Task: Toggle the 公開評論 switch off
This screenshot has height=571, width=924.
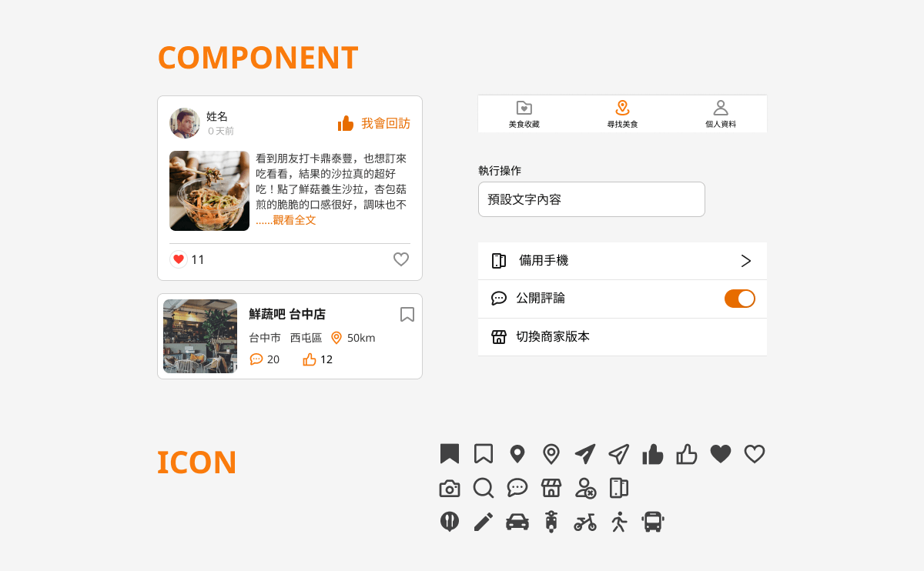Action: [740, 299]
